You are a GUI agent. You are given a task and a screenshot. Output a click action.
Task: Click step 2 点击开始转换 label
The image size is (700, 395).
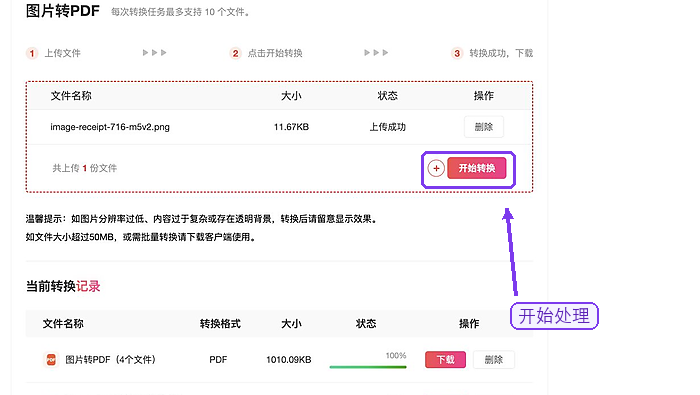coord(275,54)
